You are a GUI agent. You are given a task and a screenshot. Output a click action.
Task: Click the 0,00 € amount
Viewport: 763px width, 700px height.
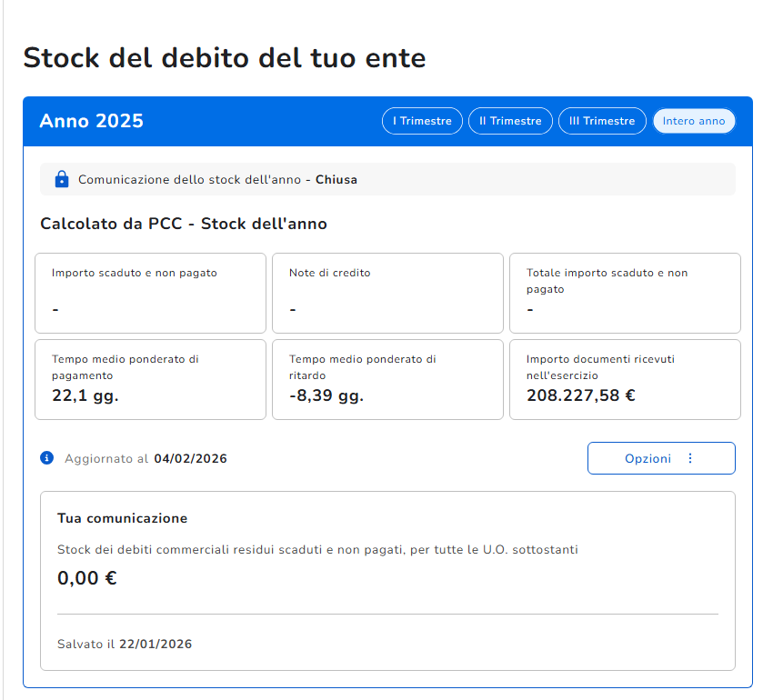click(x=87, y=578)
